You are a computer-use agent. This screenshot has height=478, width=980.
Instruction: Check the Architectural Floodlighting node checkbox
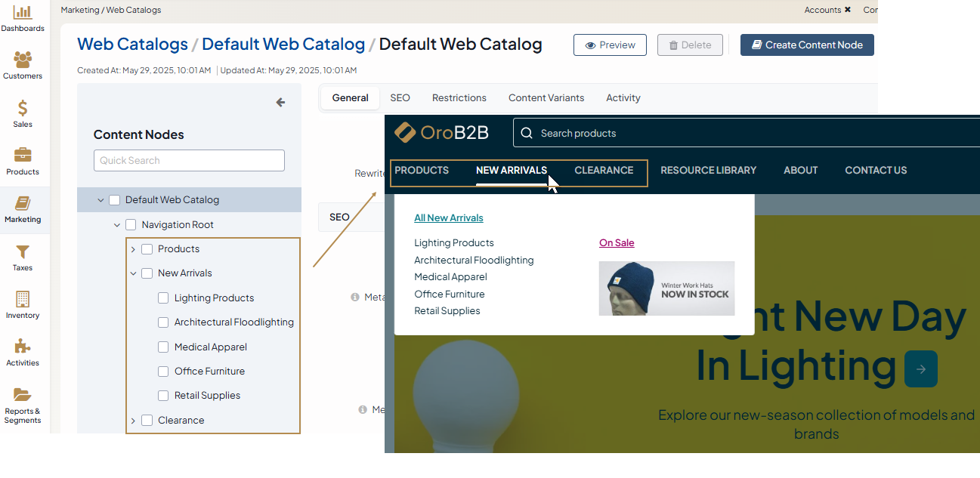pyautogui.click(x=163, y=322)
